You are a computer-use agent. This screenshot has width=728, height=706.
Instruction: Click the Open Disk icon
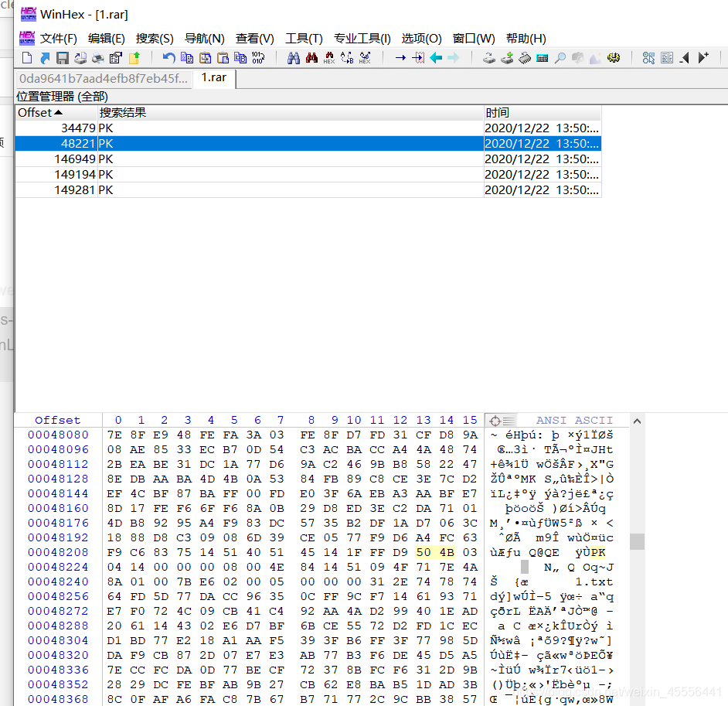(x=489, y=58)
